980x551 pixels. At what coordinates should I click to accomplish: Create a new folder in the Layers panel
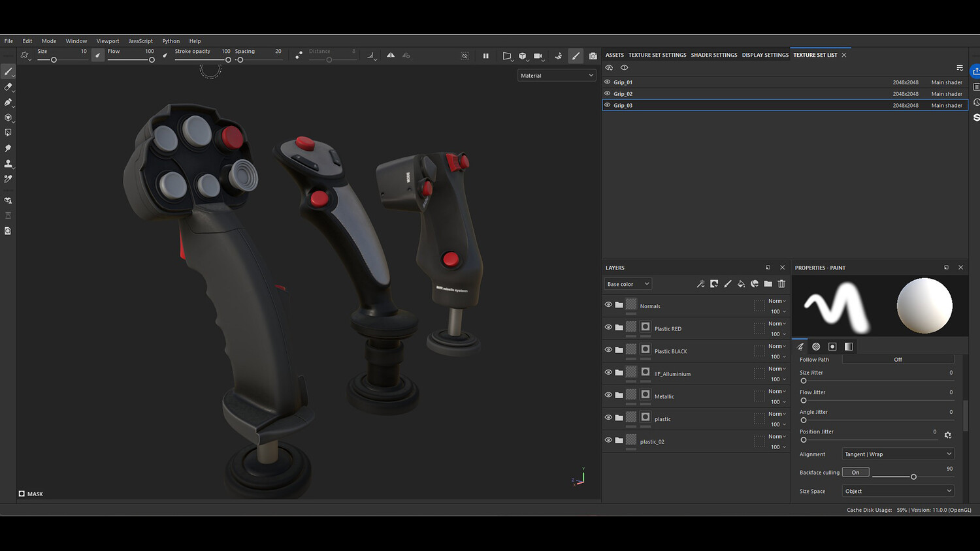[x=768, y=284]
